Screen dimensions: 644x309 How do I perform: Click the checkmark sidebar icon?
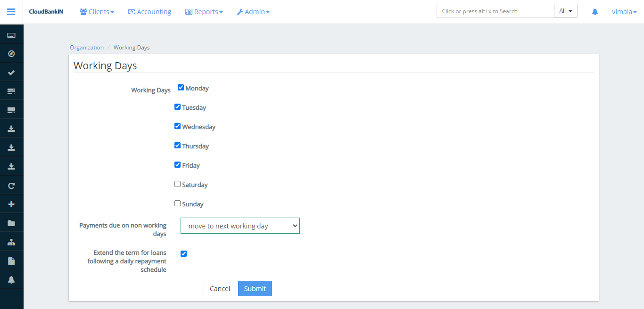click(11, 73)
